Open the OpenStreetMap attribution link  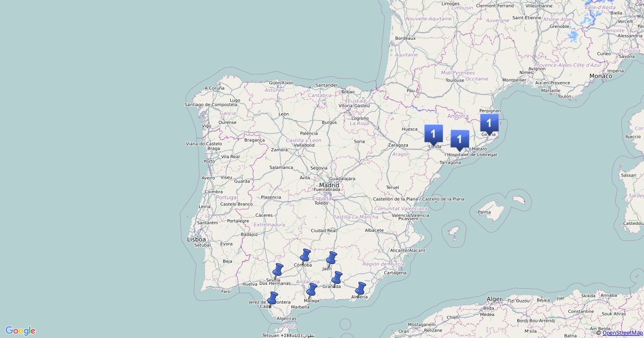pos(622,333)
